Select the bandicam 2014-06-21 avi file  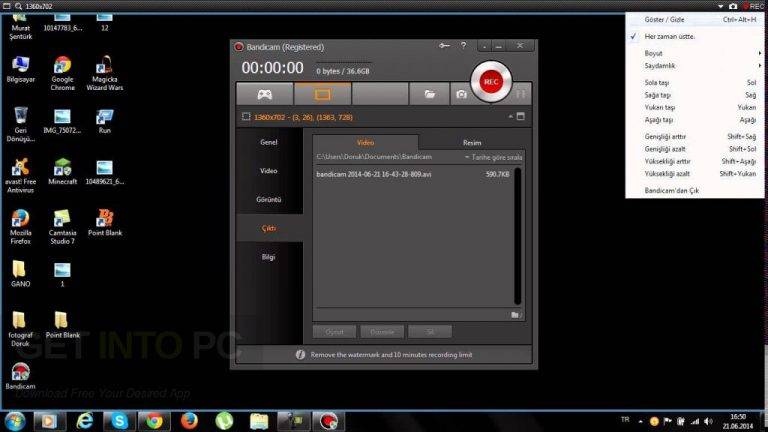coord(360,174)
